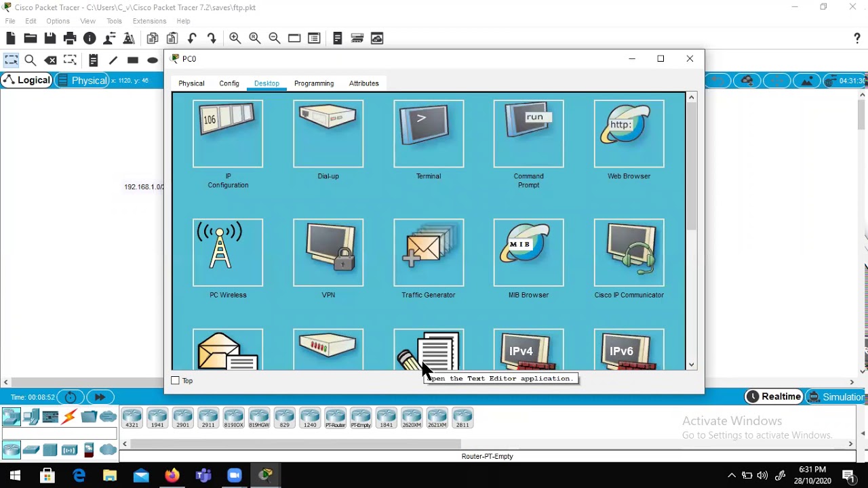
Task: Open Firefox from the taskbar
Action: click(172, 475)
